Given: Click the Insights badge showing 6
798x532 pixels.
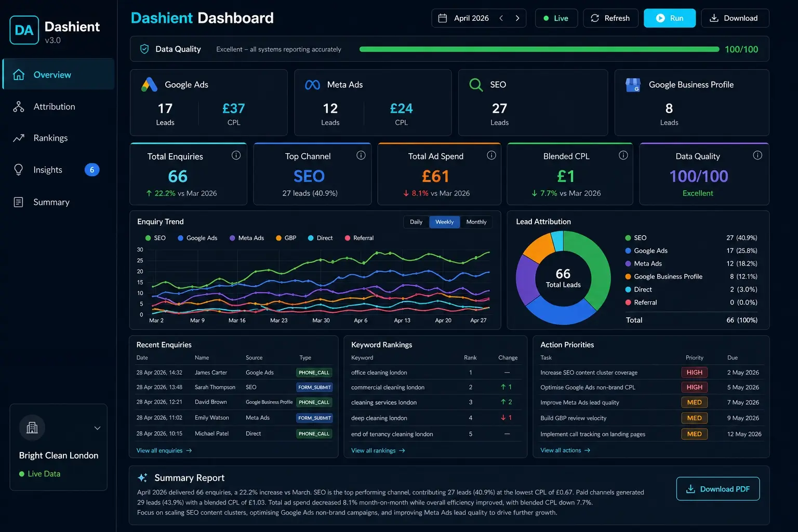Looking at the screenshot, I should (x=92, y=170).
